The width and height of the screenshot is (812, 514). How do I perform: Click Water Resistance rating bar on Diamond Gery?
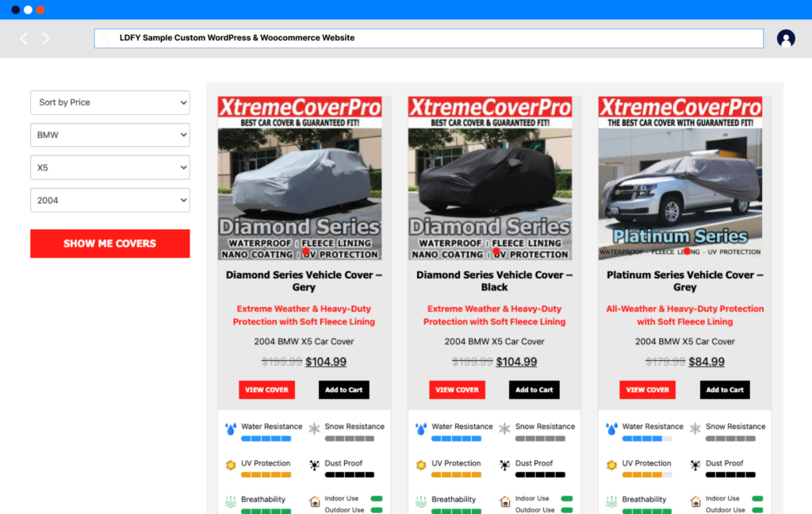(266, 439)
